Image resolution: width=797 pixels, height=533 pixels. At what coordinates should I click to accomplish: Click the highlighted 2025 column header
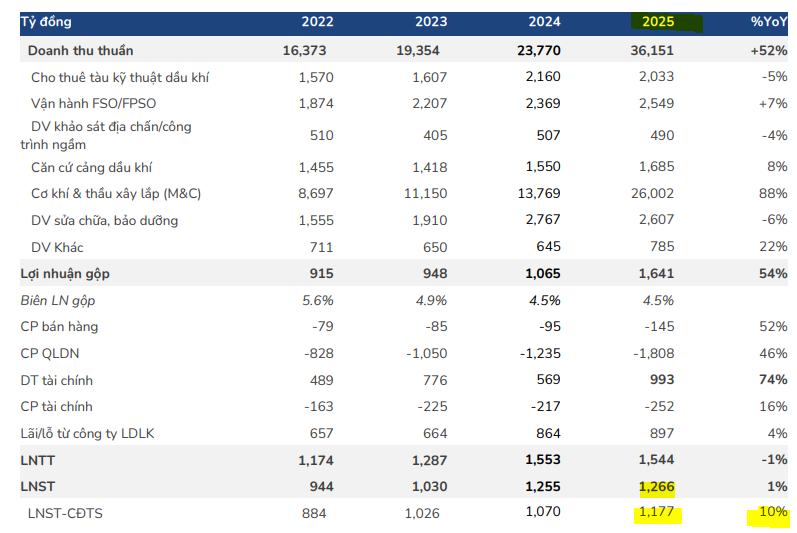click(658, 22)
